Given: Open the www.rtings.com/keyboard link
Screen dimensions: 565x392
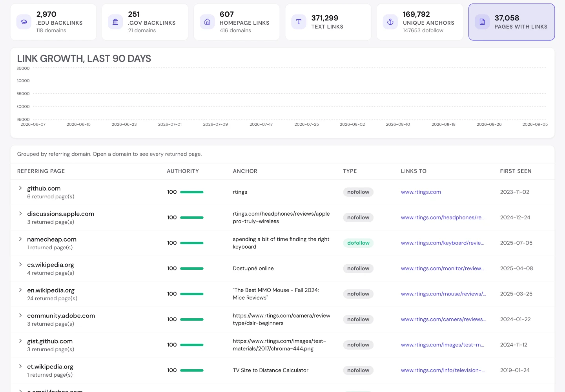Looking at the screenshot, I should [442, 243].
